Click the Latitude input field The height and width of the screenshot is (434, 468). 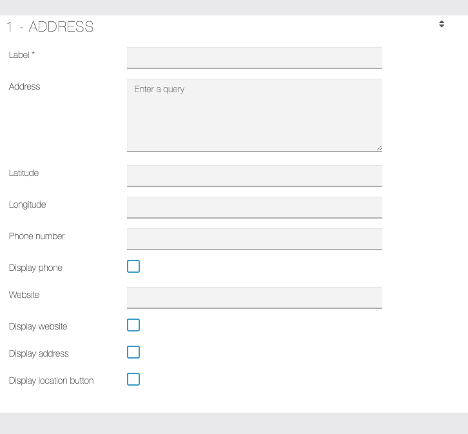click(254, 176)
